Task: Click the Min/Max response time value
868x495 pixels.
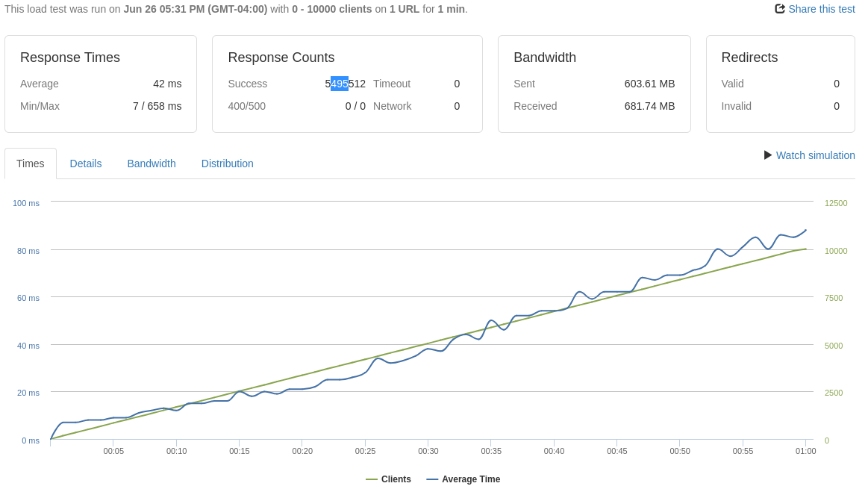Action: point(157,106)
